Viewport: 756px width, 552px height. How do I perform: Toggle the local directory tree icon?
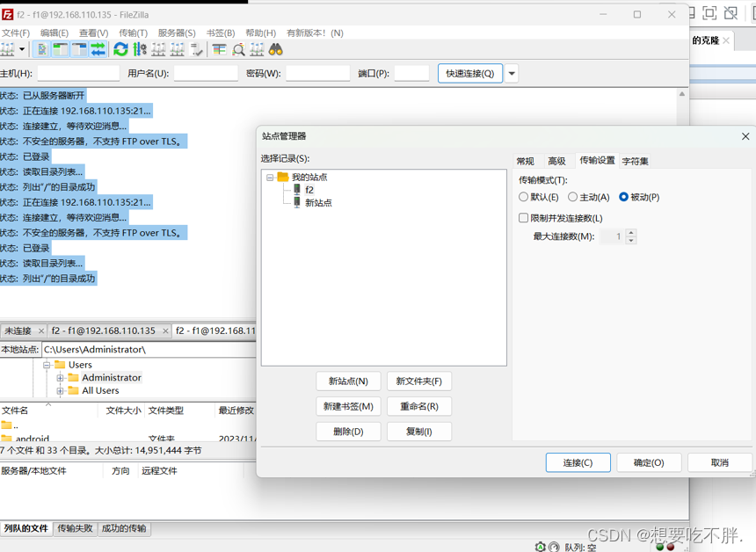pyautogui.click(x=61, y=49)
